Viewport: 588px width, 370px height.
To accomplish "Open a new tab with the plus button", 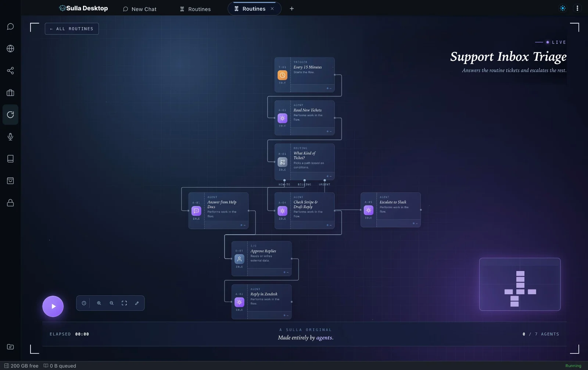I will [292, 9].
